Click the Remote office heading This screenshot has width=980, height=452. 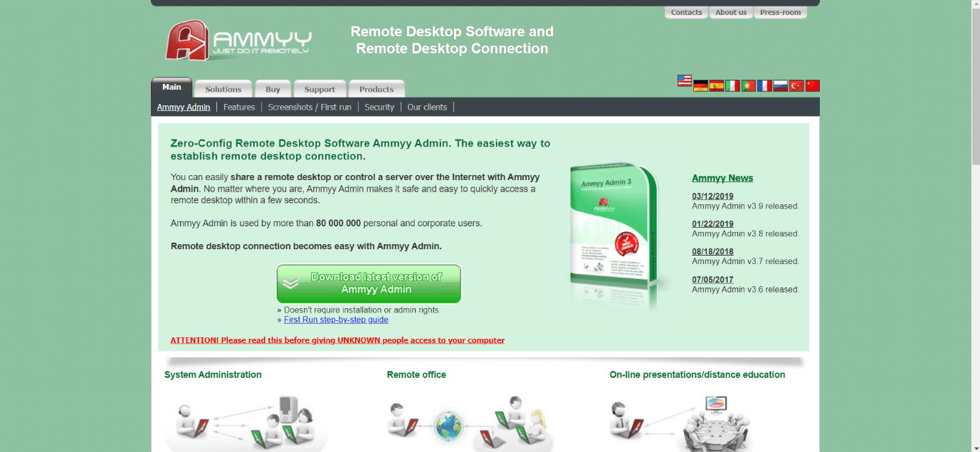pos(416,374)
